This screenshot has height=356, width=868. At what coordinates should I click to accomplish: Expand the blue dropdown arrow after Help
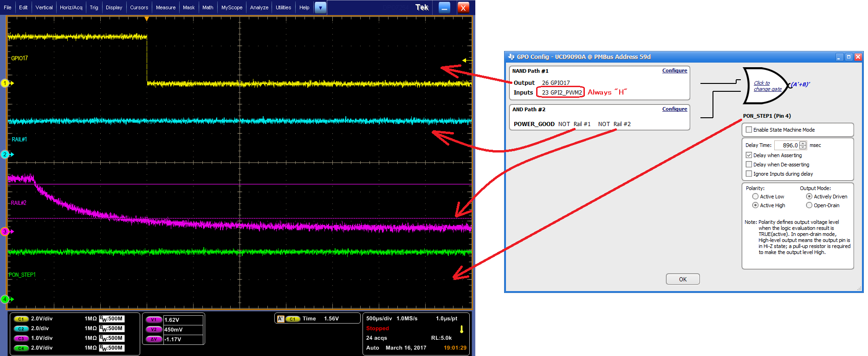coord(320,7)
